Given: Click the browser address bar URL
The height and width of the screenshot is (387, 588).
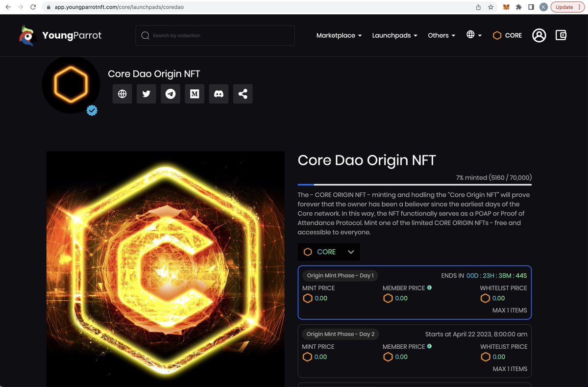Looking at the screenshot, I should point(119,7).
